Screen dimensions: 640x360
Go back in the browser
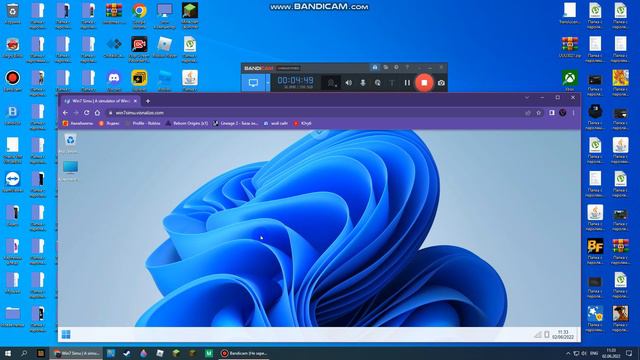[x=65, y=113]
